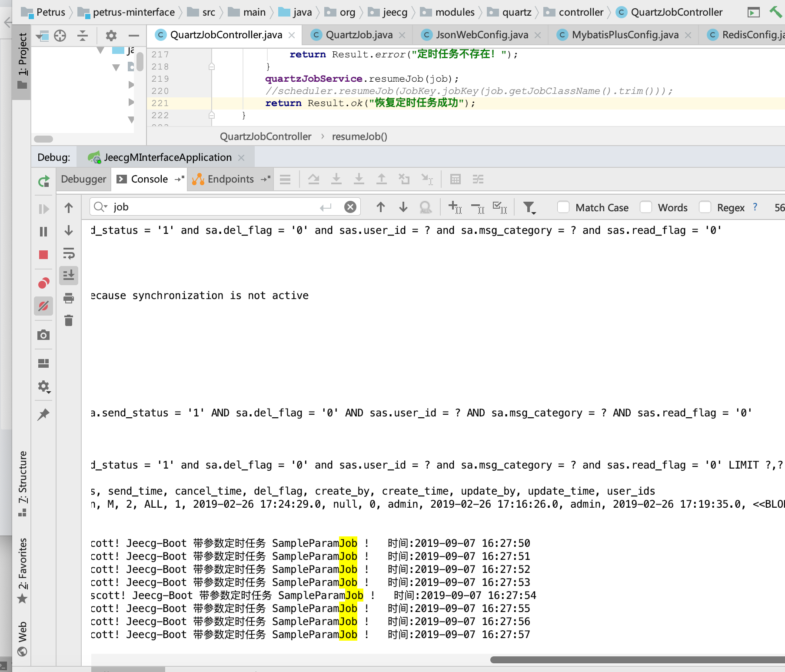Go to previous search occurrence arrow
The width and height of the screenshot is (785, 672).
point(381,207)
